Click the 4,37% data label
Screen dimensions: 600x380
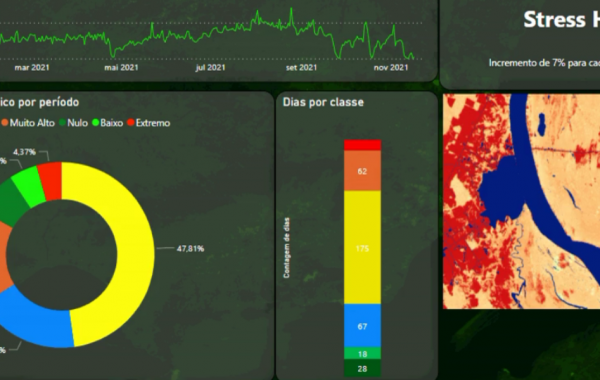pos(24,152)
